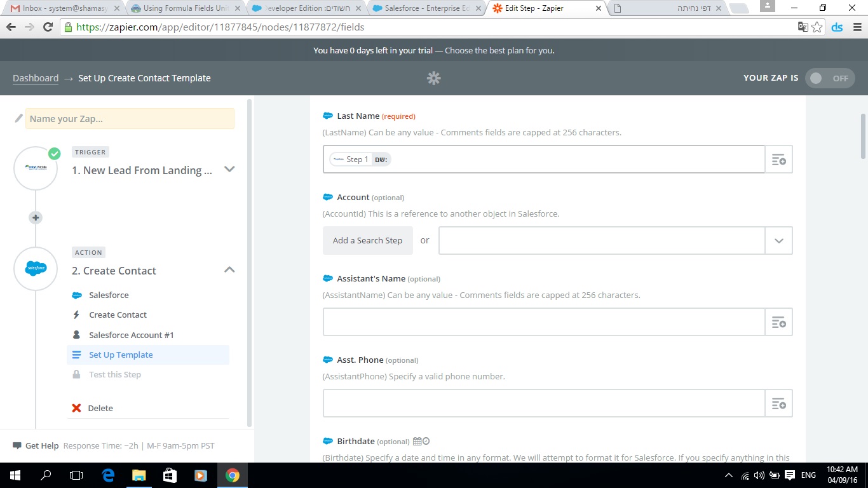Insert a field into Last Name via its button
868x488 pixels.
pyautogui.click(x=778, y=159)
